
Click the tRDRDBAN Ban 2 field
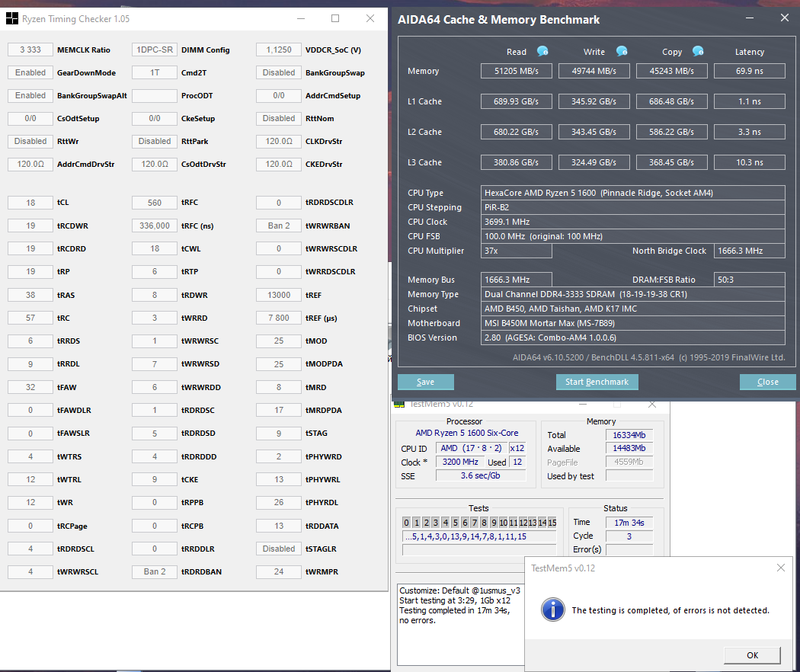(155, 571)
